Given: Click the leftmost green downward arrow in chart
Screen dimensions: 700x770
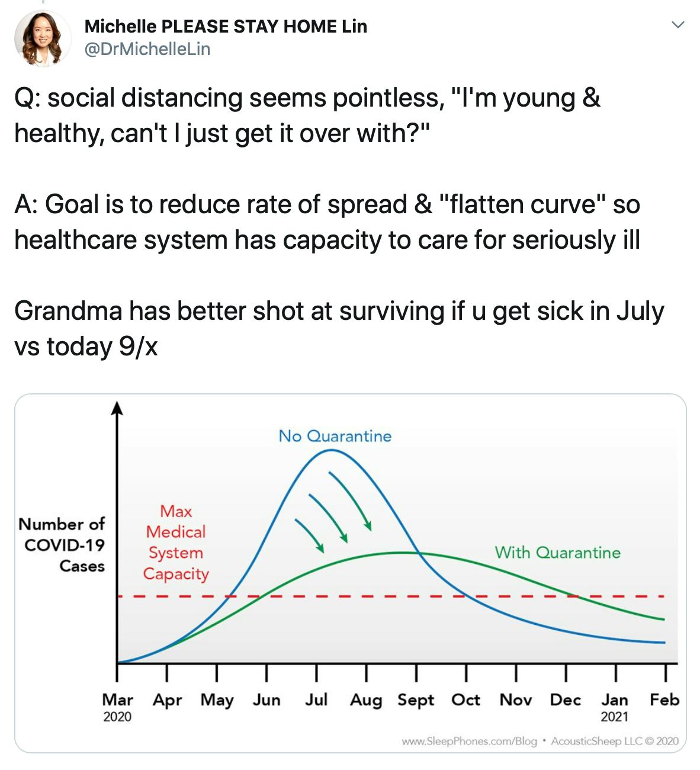Looking at the screenshot, I should tap(309, 535).
